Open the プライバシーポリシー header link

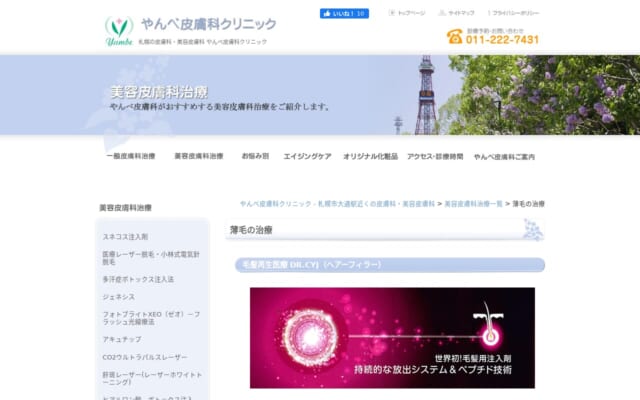[x=517, y=13]
